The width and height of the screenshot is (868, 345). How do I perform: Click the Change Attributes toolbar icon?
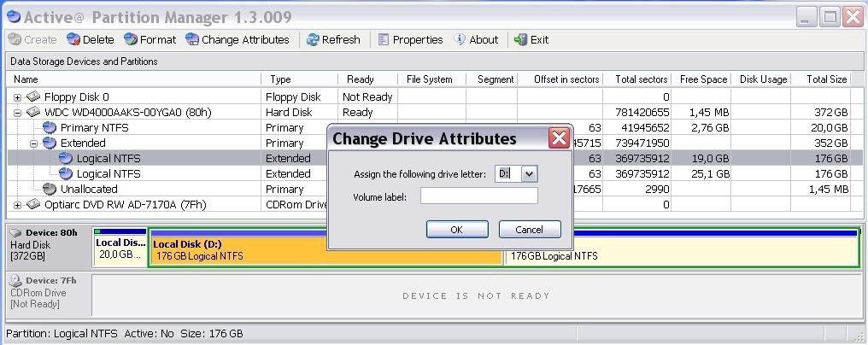click(x=192, y=39)
